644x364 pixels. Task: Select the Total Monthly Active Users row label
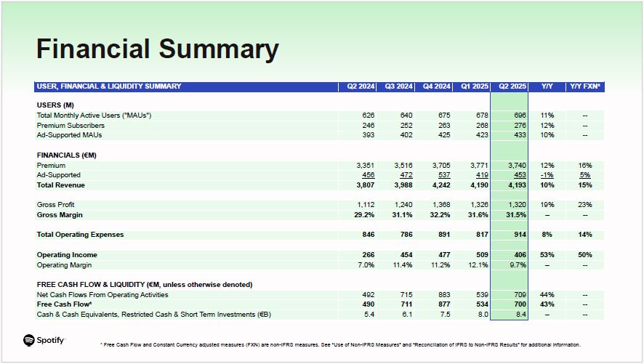coord(94,116)
